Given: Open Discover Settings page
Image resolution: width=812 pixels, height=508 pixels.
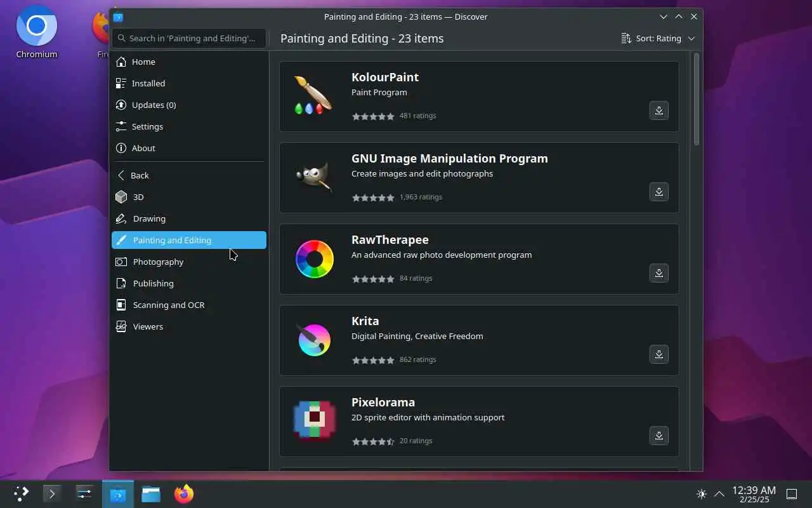Looking at the screenshot, I should 189,126.
